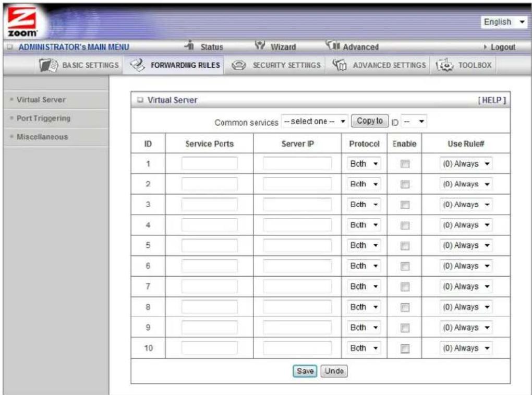Open the Protocol dropdown for rule 3

[364, 205]
